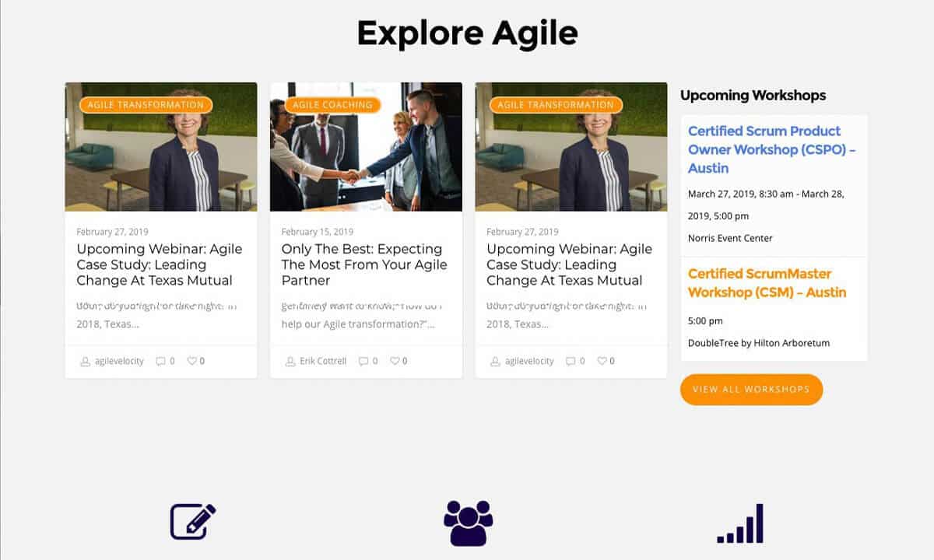This screenshot has height=560, width=934.
Task: Click Agile Transformation tag on the first card
Action: [146, 105]
